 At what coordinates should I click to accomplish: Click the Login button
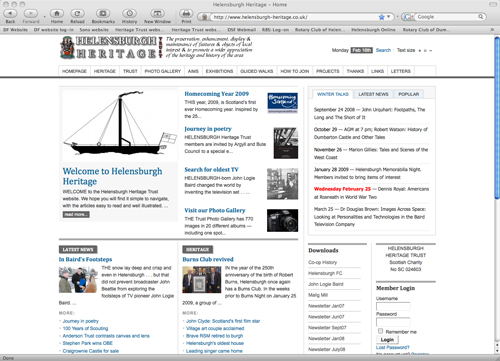[x=387, y=340]
